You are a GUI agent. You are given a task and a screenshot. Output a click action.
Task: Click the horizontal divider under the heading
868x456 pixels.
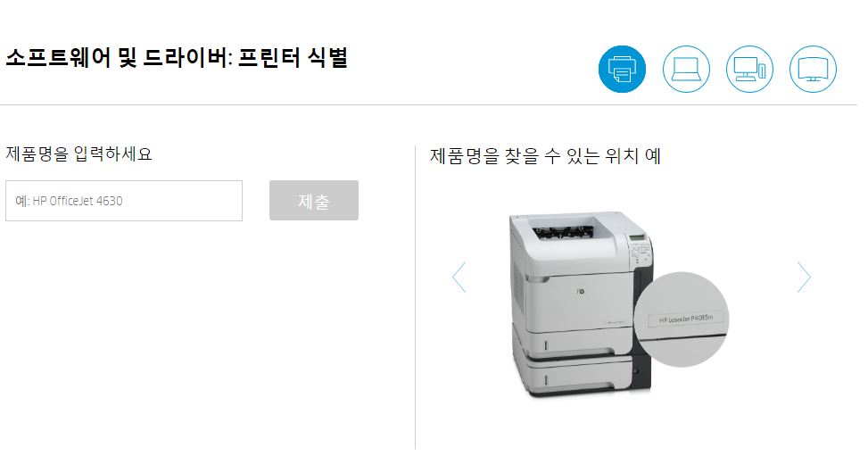pos(428,104)
